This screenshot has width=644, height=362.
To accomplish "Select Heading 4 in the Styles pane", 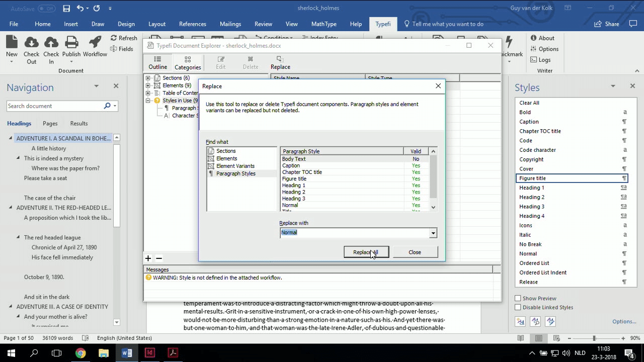I will click(572, 216).
